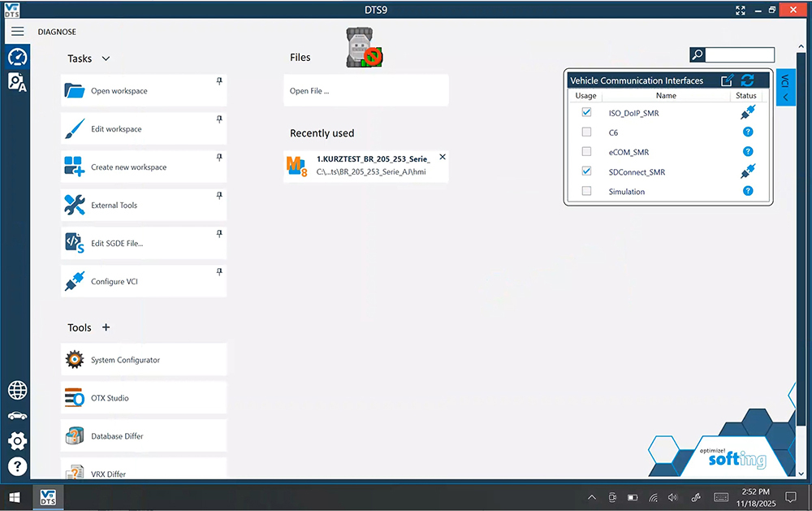Click the Windows Start button
The width and height of the screenshot is (812, 511).
tap(14, 496)
